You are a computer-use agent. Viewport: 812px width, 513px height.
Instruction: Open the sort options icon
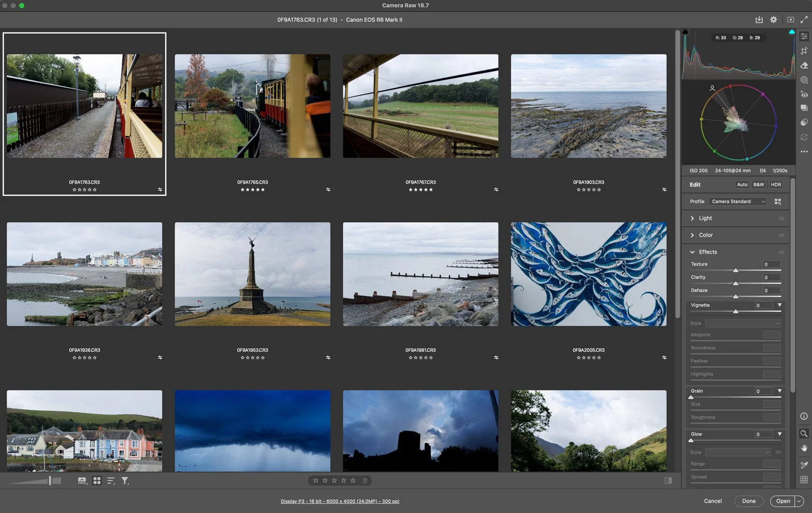(x=111, y=481)
